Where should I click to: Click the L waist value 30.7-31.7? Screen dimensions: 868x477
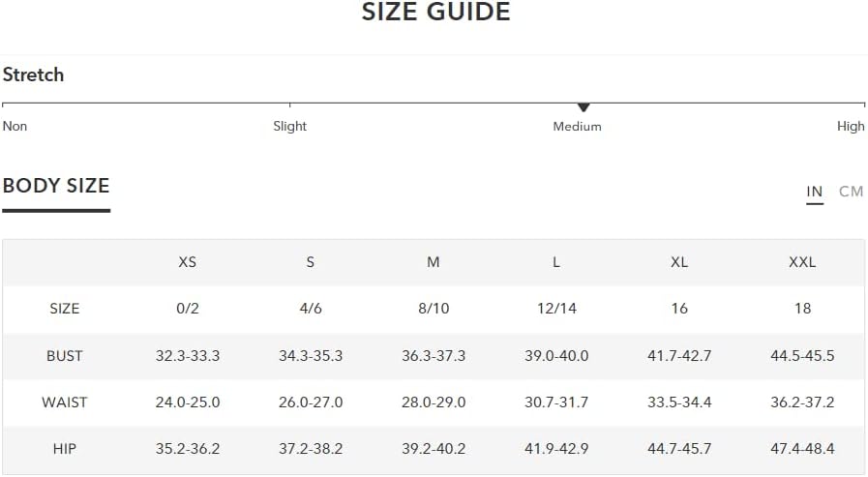(x=556, y=402)
